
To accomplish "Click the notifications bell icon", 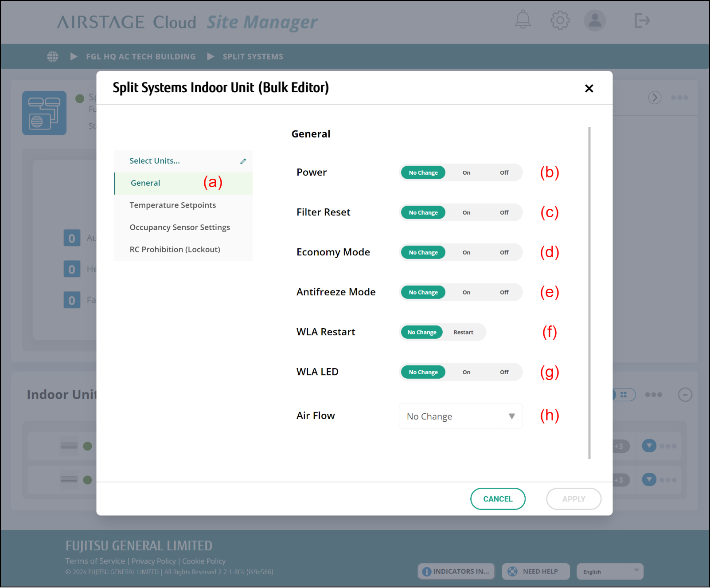I will point(523,20).
